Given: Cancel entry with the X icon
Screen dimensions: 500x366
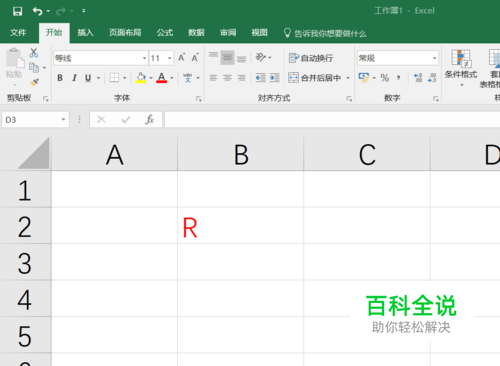Looking at the screenshot, I should pyautogui.click(x=102, y=120).
